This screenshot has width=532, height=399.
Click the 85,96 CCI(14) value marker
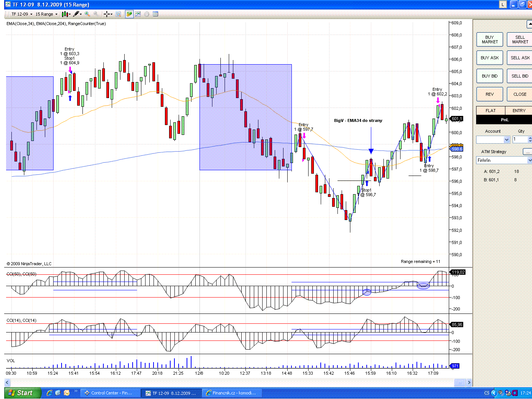tap(457, 325)
